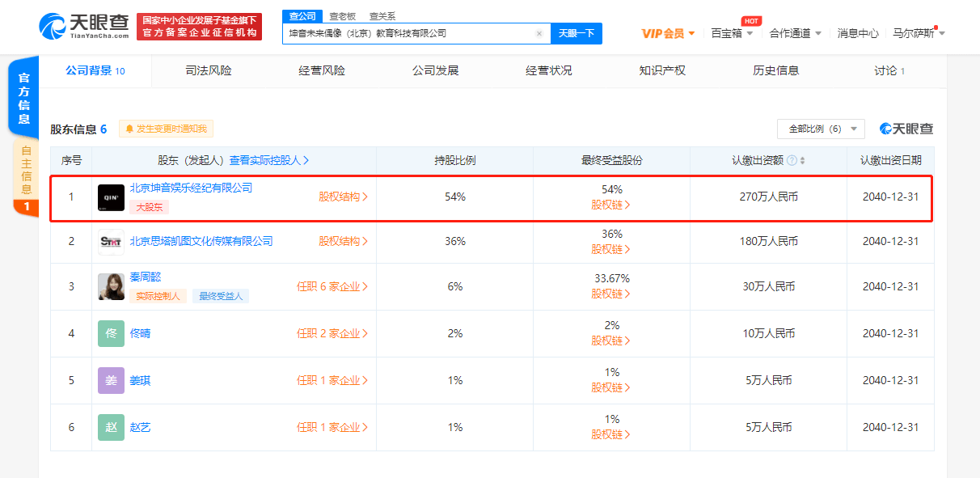
Task: Sort by 认缴出资额 using sort arrows
Action: click(802, 161)
